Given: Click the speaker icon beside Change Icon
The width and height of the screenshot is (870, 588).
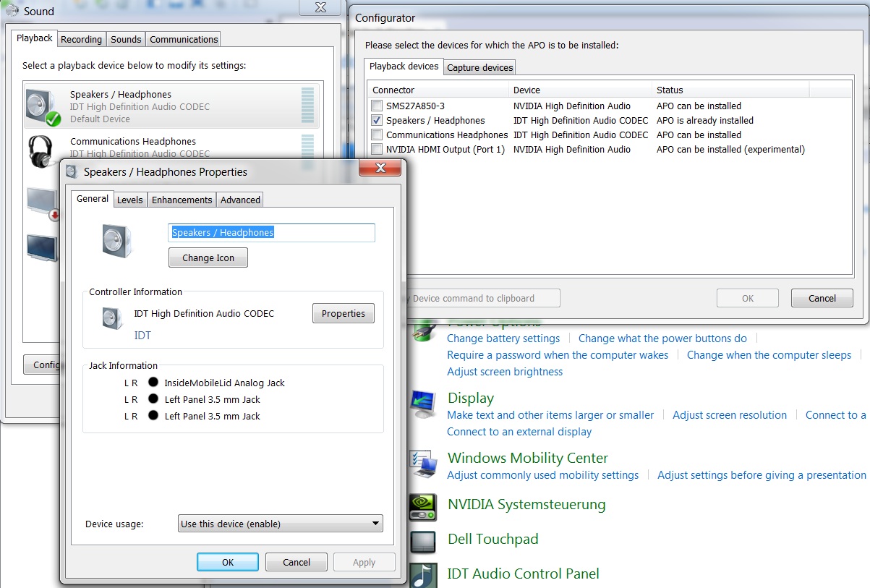Looking at the screenshot, I should (116, 240).
